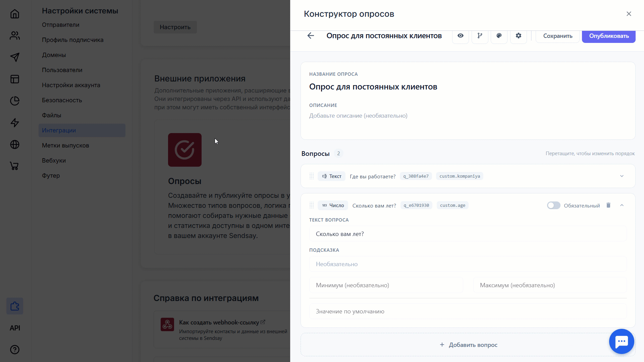Open Отправители settings section

click(x=61, y=25)
